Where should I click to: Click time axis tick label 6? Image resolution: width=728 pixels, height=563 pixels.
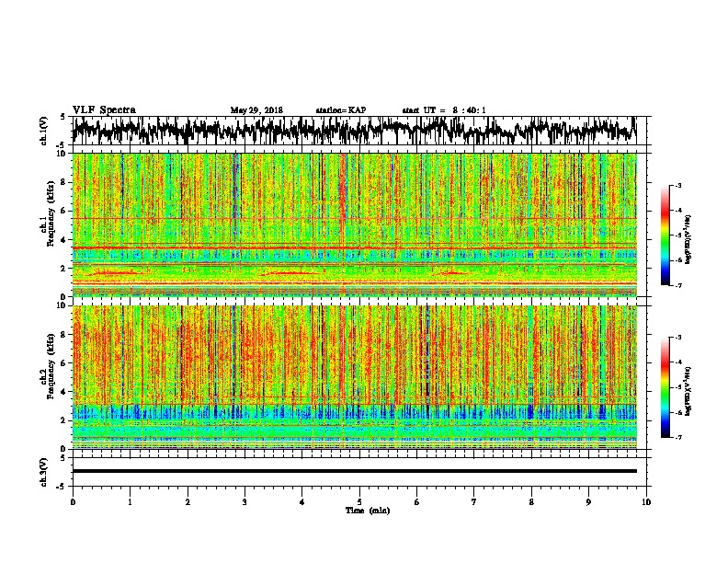tap(417, 502)
